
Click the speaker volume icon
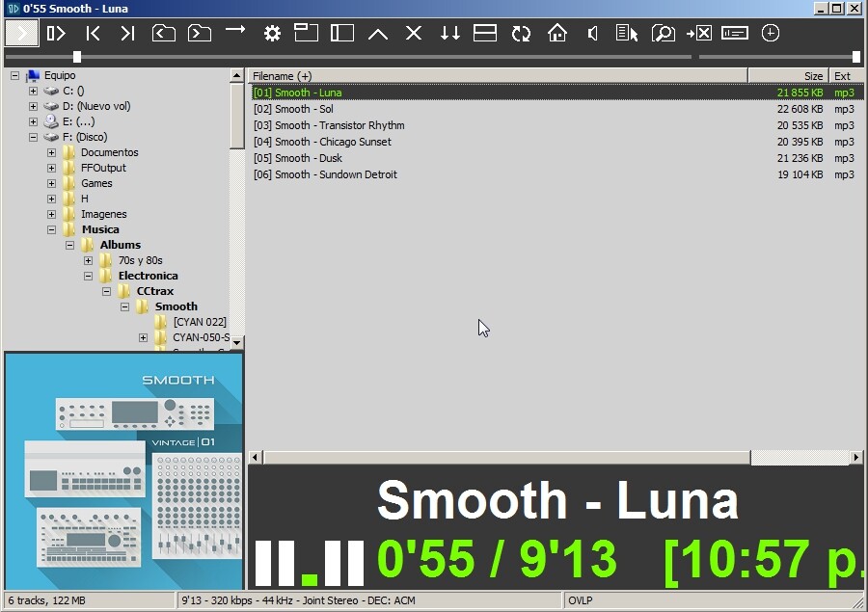click(592, 33)
